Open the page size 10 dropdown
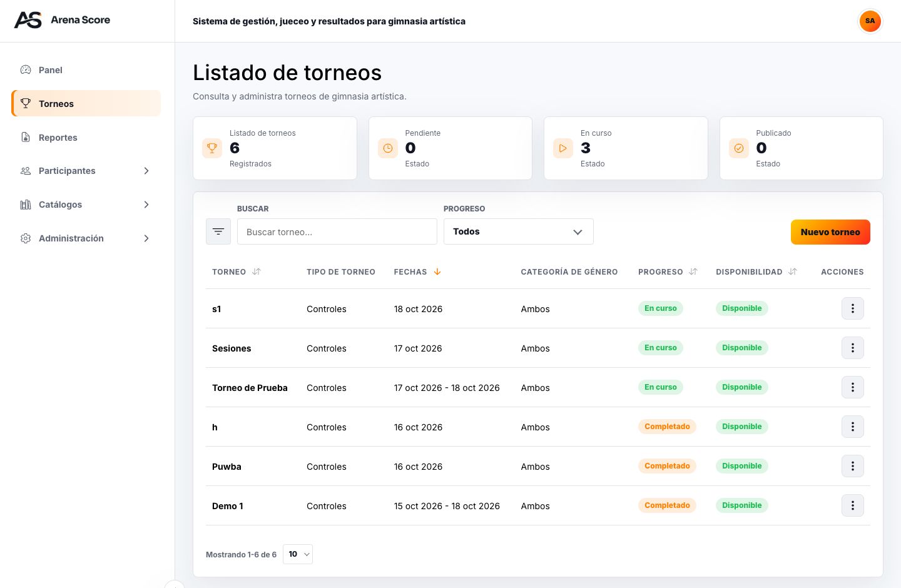Screen dimensions: 901x588 [298, 554]
